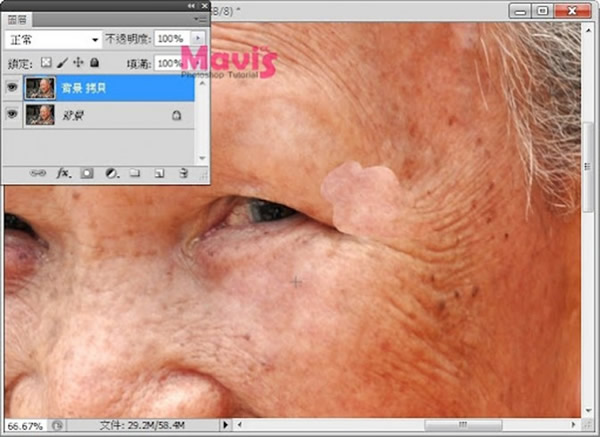This screenshot has width=600, height=437.
Task: Delete layer with trash icon
Action: 183,173
